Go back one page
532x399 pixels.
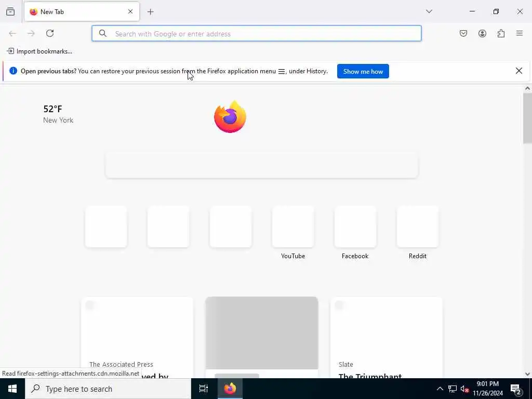(12, 33)
